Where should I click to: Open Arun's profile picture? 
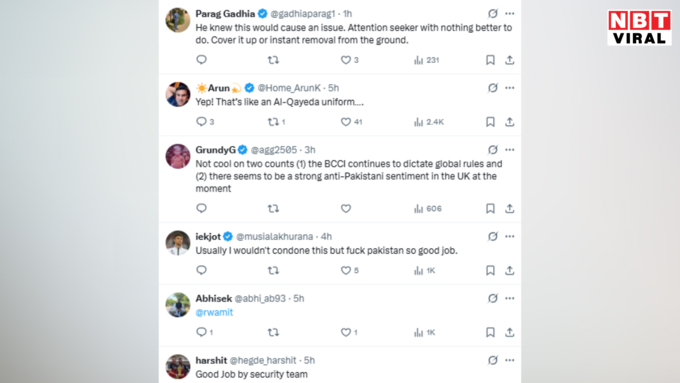tap(178, 94)
